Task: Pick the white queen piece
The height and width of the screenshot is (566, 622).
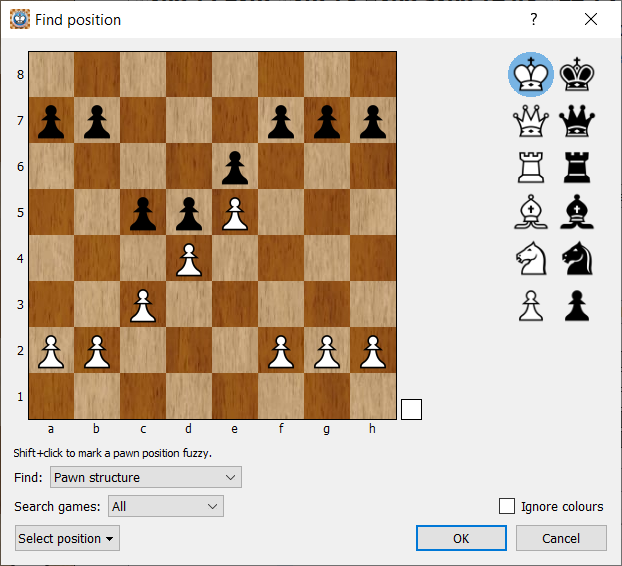Action: coord(530,121)
